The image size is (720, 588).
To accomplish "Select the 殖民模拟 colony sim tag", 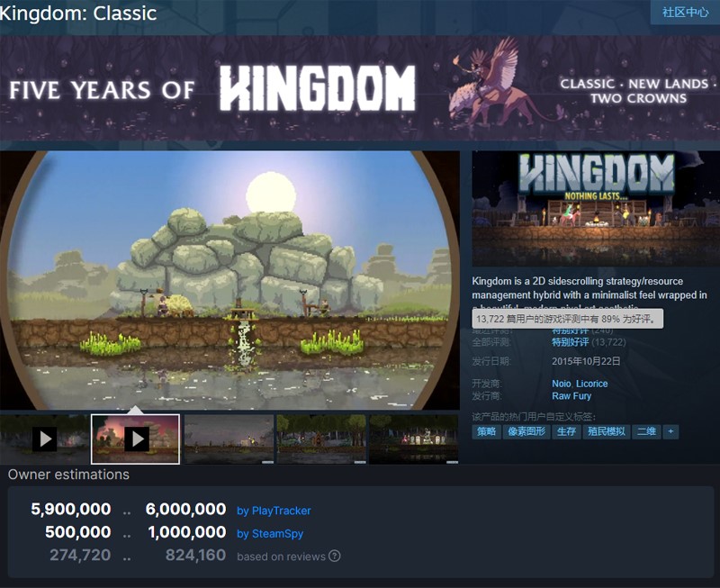I will point(606,431).
